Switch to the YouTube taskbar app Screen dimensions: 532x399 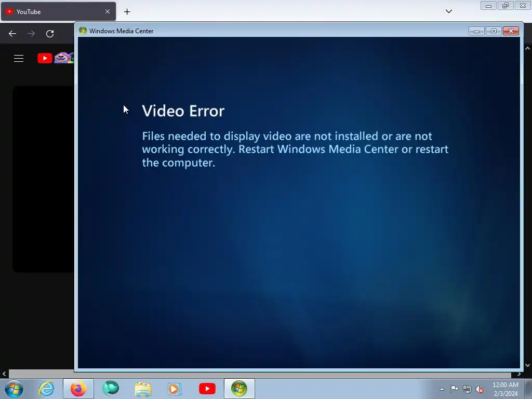click(x=207, y=389)
